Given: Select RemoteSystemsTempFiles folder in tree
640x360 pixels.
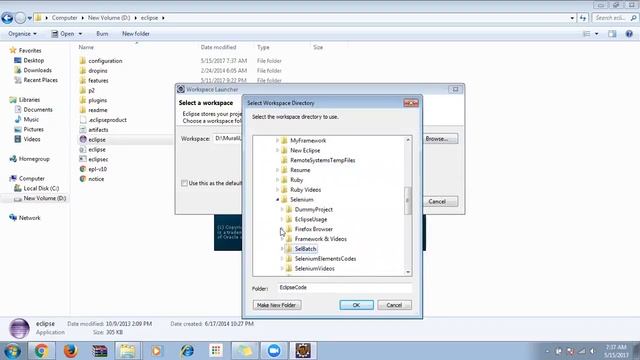Looking at the screenshot, I should point(322,160).
